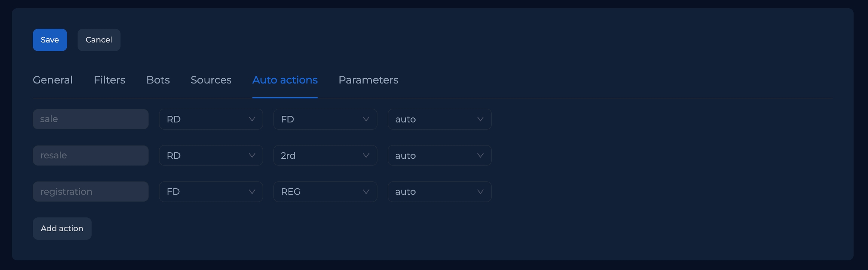Open the Auto actions tab
The image size is (868, 270).
click(x=285, y=80)
